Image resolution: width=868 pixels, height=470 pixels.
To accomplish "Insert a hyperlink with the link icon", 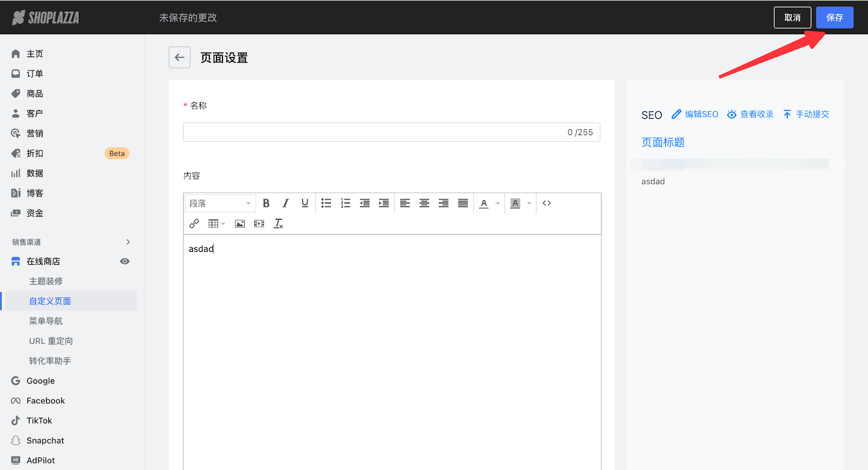I will pos(194,224).
